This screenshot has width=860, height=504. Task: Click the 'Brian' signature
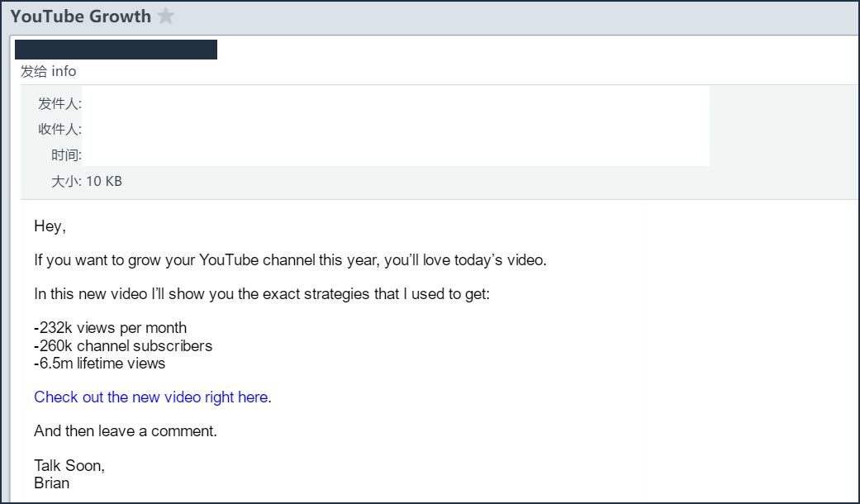(51, 483)
